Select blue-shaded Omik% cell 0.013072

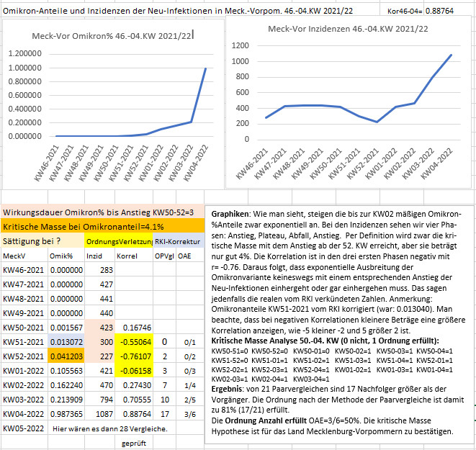click(x=66, y=342)
